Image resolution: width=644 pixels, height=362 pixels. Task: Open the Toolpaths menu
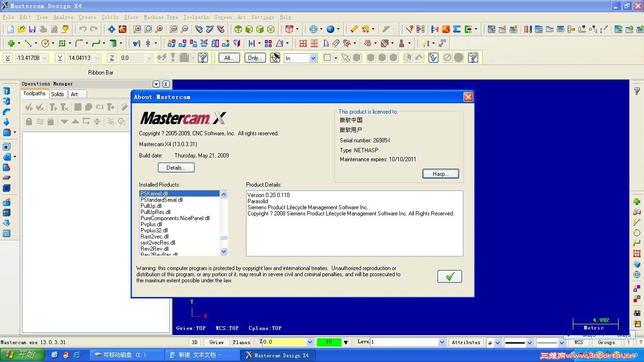(x=196, y=17)
